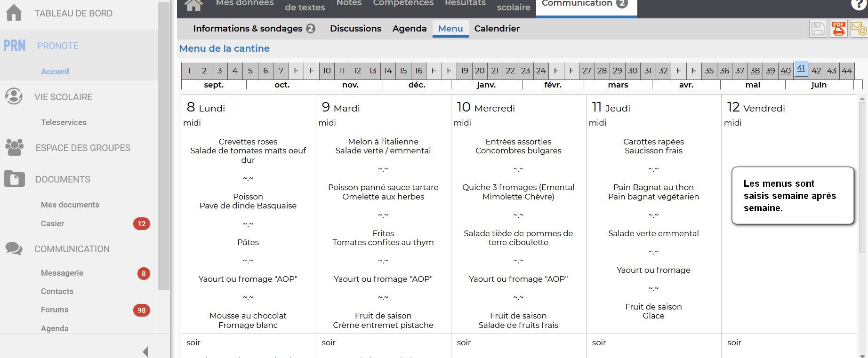This screenshot has height=358, width=868.
Task: Select week 19 in the timeline
Action: (464, 71)
